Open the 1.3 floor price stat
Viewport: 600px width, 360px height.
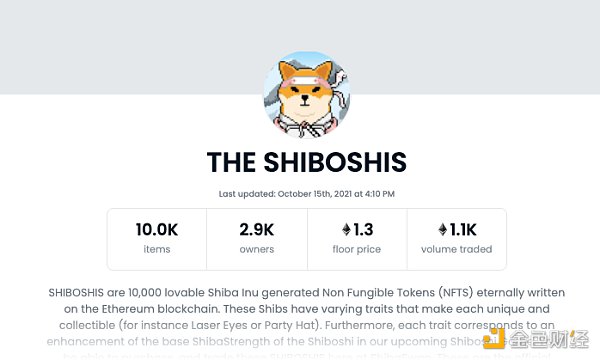pyautogui.click(x=357, y=239)
